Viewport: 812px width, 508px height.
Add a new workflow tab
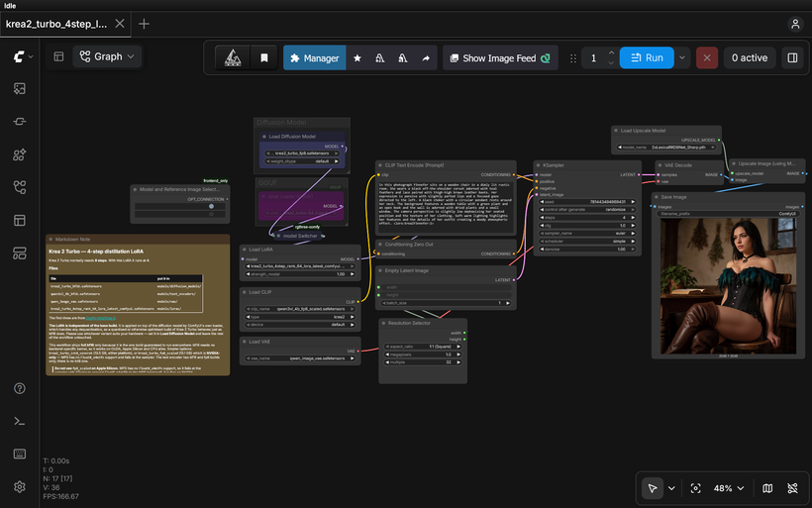144,24
